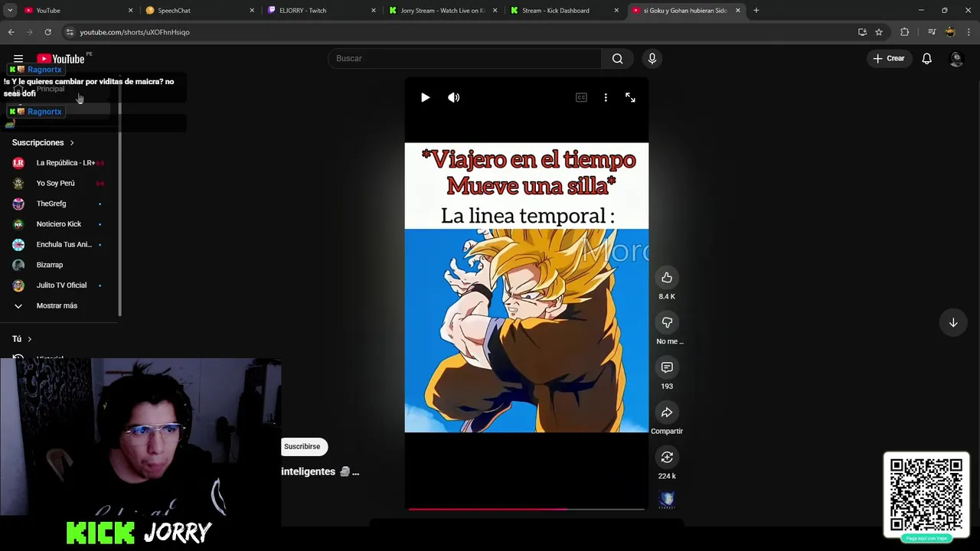
Task: Close the Kick Dashboard tab
Action: coord(616,11)
